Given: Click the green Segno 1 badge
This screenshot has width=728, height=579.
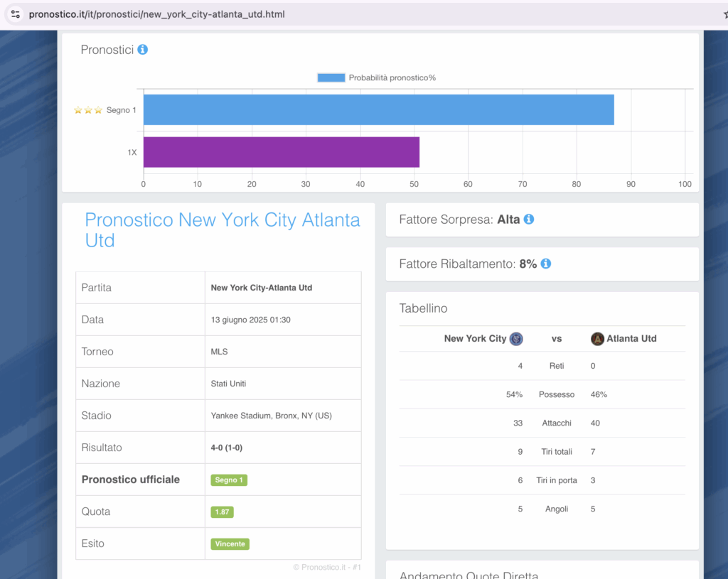Looking at the screenshot, I should click(229, 480).
